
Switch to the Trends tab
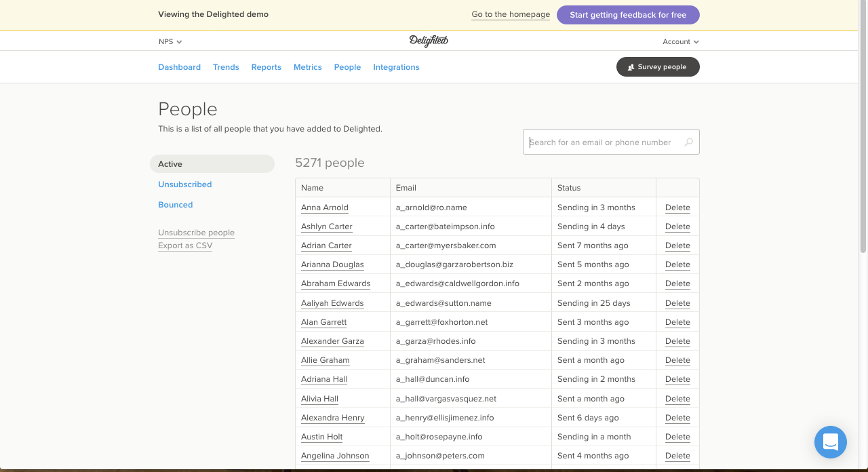pyautogui.click(x=226, y=67)
